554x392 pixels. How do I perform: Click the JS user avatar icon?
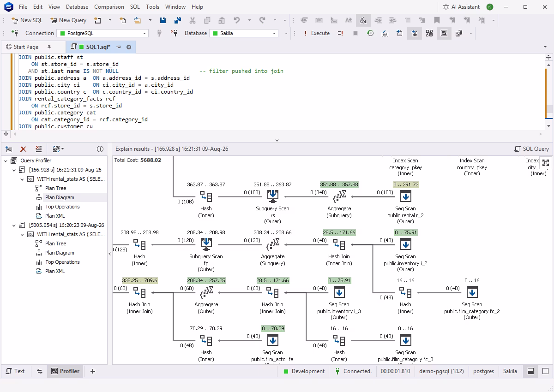point(489,7)
